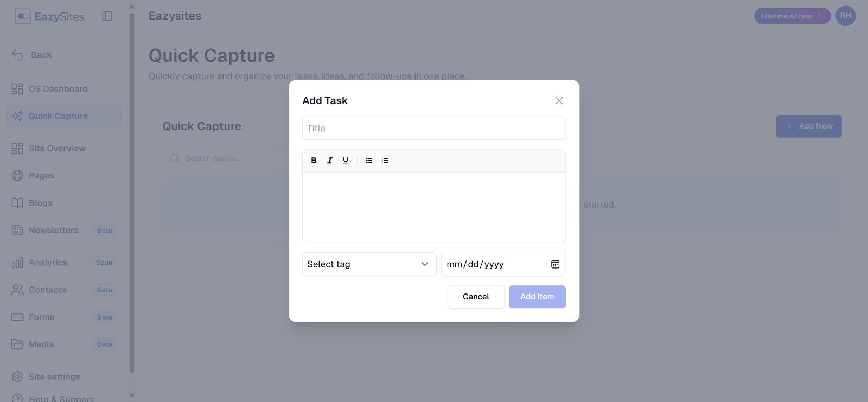The height and width of the screenshot is (402, 868).
Task: Expand the Select tag dropdown
Action: click(369, 264)
